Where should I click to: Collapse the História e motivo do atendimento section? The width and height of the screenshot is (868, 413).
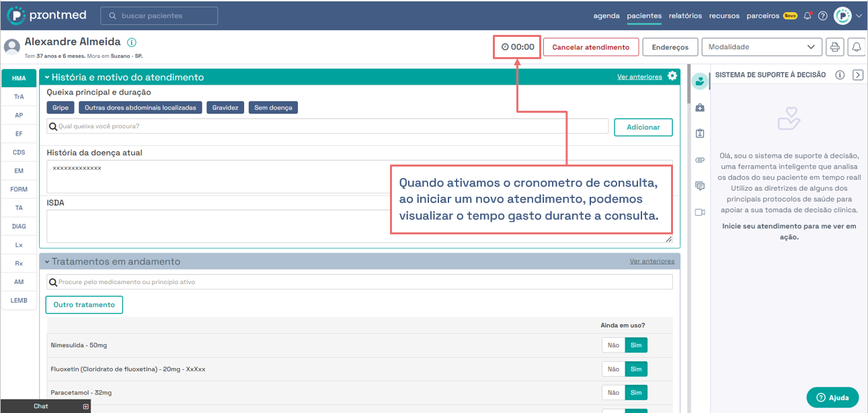pyautogui.click(x=47, y=77)
